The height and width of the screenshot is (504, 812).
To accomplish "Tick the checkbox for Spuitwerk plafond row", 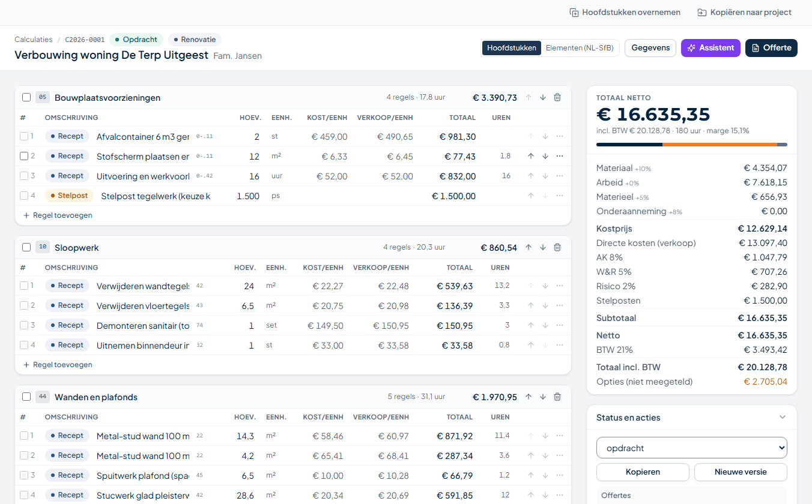I will (24, 475).
